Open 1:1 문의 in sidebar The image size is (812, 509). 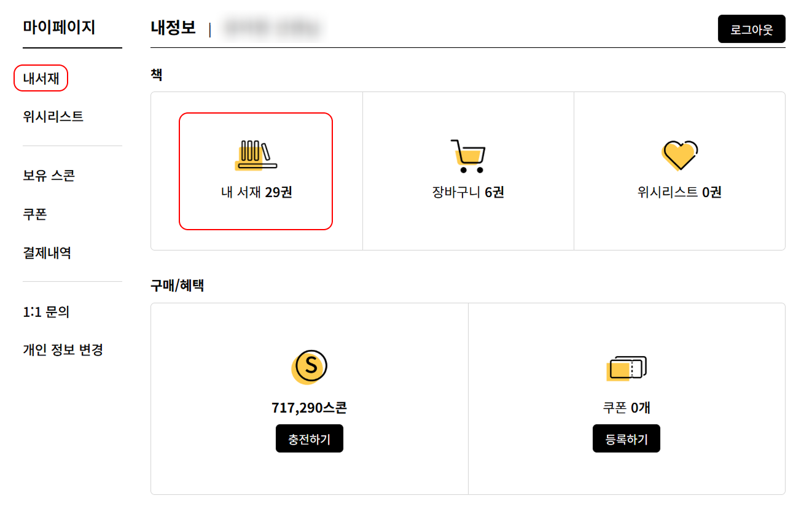tap(46, 312)
